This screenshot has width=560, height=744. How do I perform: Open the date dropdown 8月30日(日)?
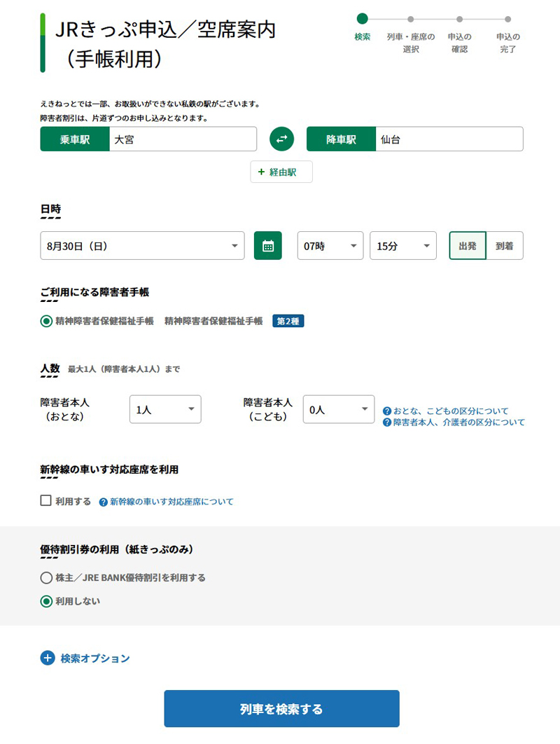point(142,246)
